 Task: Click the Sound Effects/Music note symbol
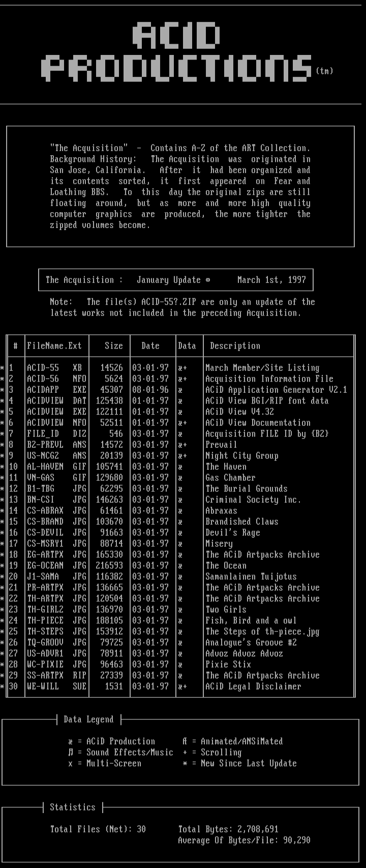click(70, 753)
